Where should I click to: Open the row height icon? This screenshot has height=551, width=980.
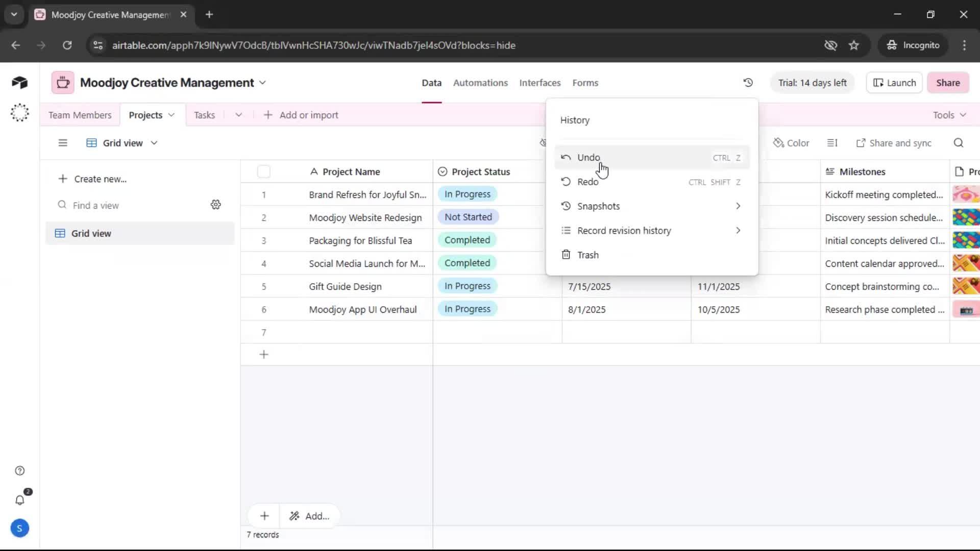[832, 143]
